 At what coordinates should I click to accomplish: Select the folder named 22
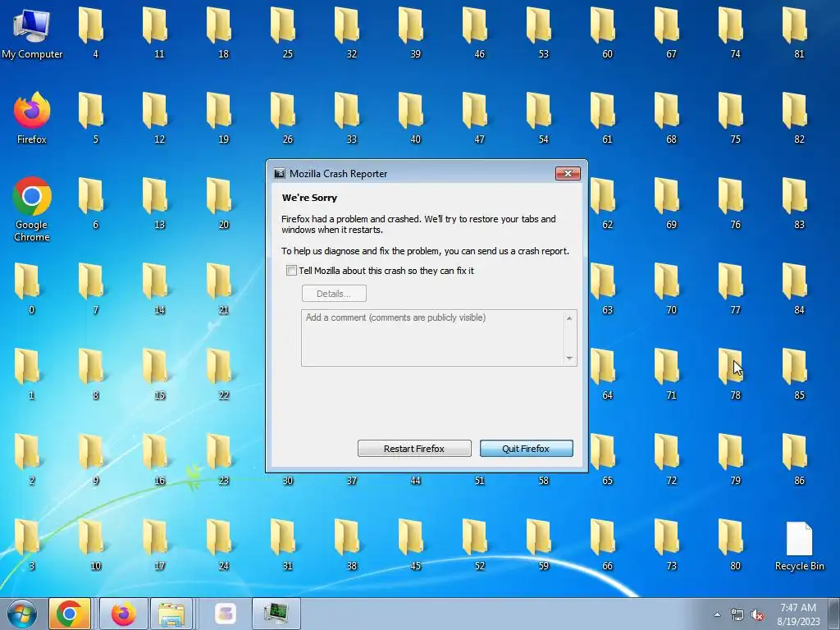pyautogui.click(x=220, y=374)
